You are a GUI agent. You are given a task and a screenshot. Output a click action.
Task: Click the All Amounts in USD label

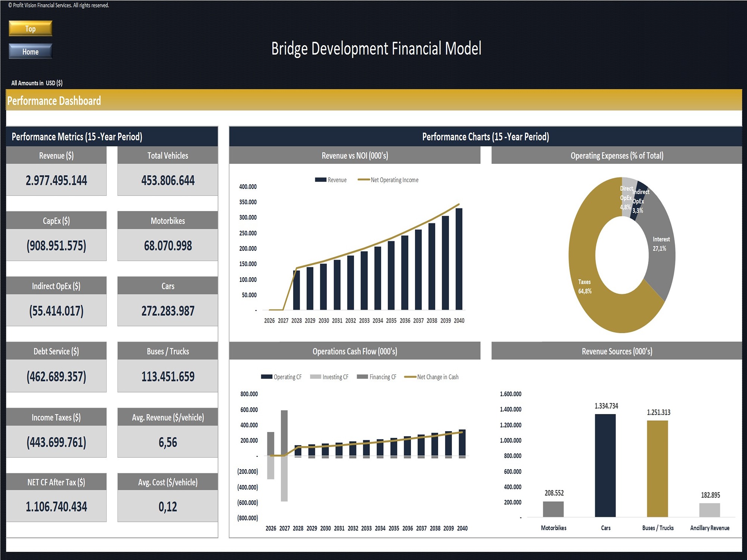pyautogui.click(x=37, y=83)
